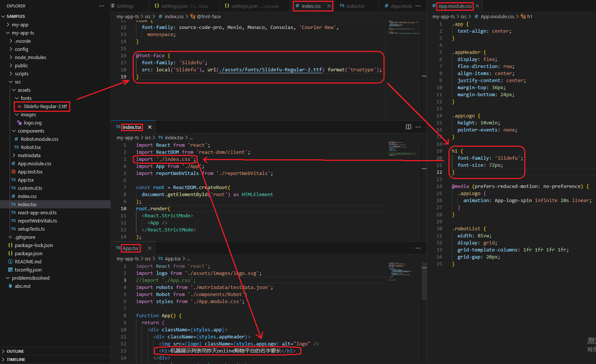This screenshot has width=596, height=364.
Task: Open package.json file in explorer
Action: click(x=29, y=254)
